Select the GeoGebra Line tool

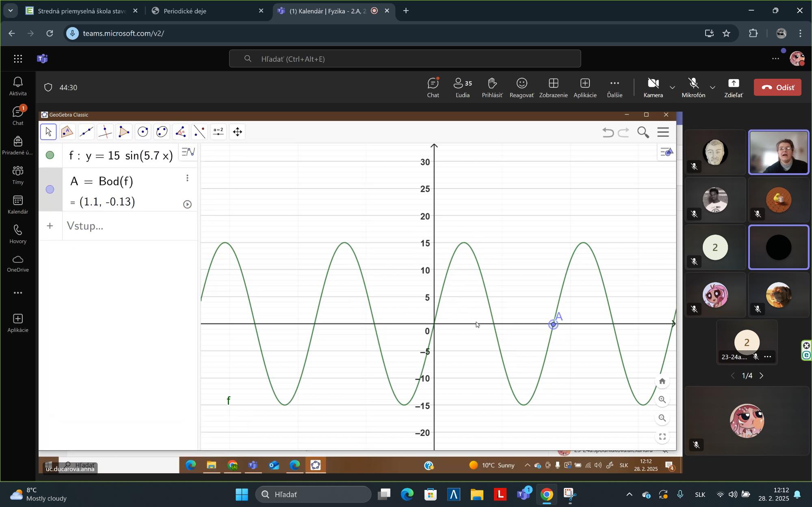point(86,132)
